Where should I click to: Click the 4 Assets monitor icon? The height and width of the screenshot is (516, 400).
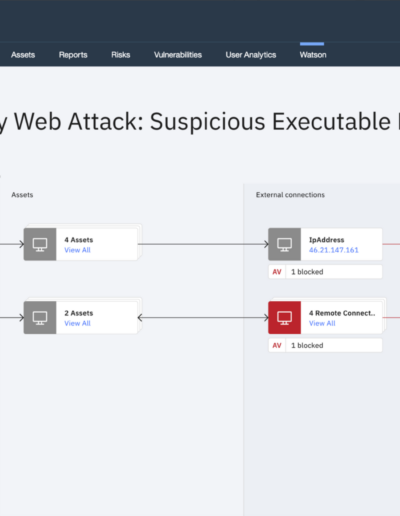(40, 244)
